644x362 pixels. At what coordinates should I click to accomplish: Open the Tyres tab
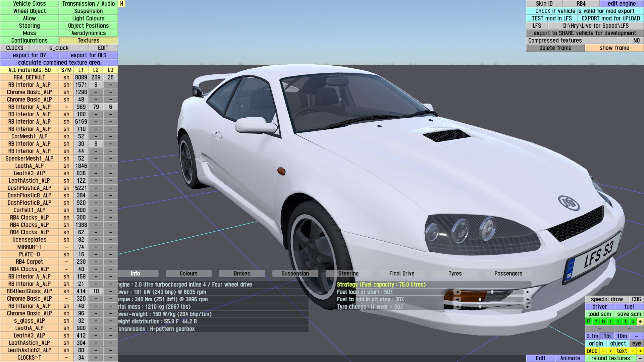(x=455, y=274)
